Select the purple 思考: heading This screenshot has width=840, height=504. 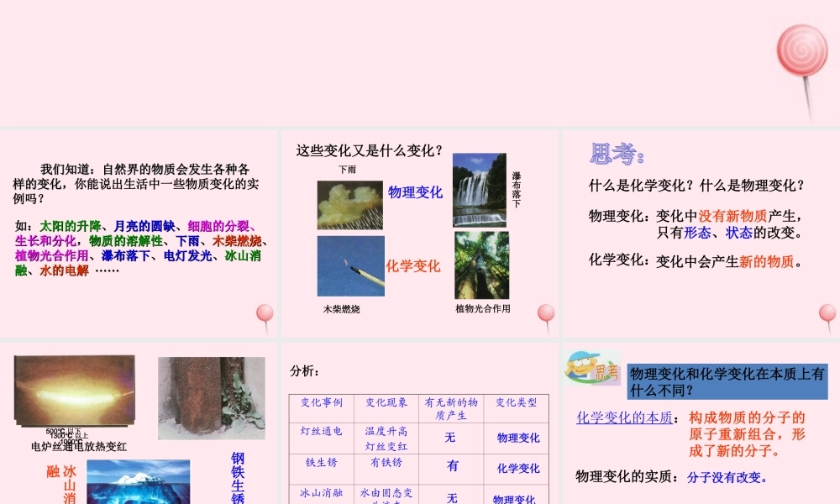pos(617,155)
